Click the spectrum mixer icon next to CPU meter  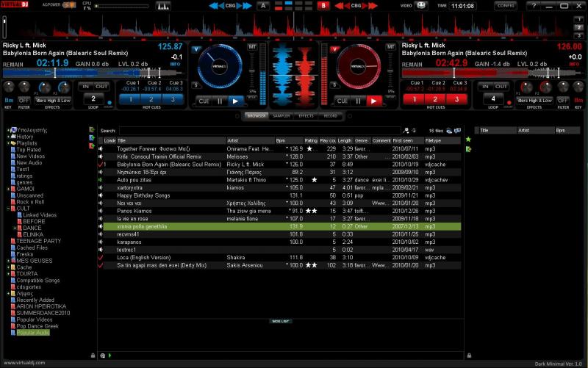coord(162,6)
